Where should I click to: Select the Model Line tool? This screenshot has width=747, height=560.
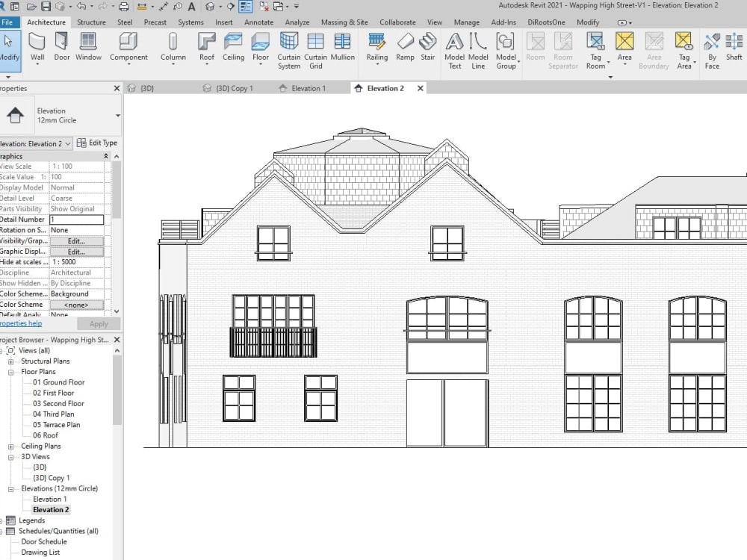pyautogui.click(x=478, y=51)
